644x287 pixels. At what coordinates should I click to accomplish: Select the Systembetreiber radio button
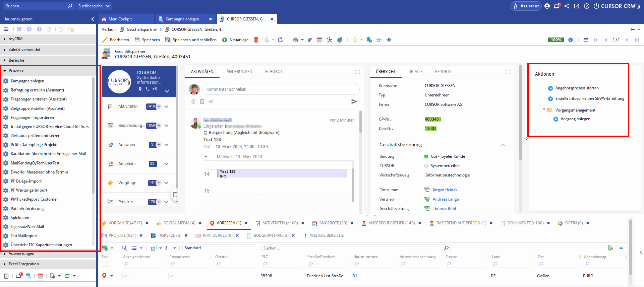(426, 166)
